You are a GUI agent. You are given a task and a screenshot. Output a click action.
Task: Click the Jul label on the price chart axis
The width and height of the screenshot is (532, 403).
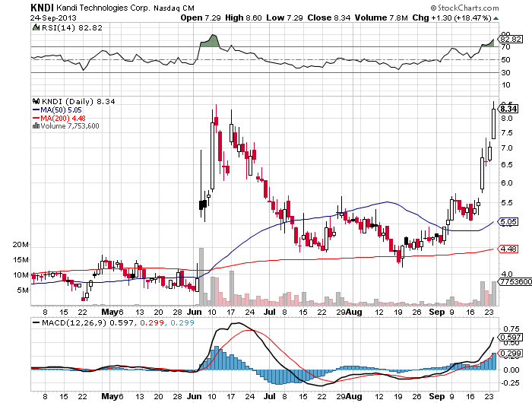pos(269,312)
